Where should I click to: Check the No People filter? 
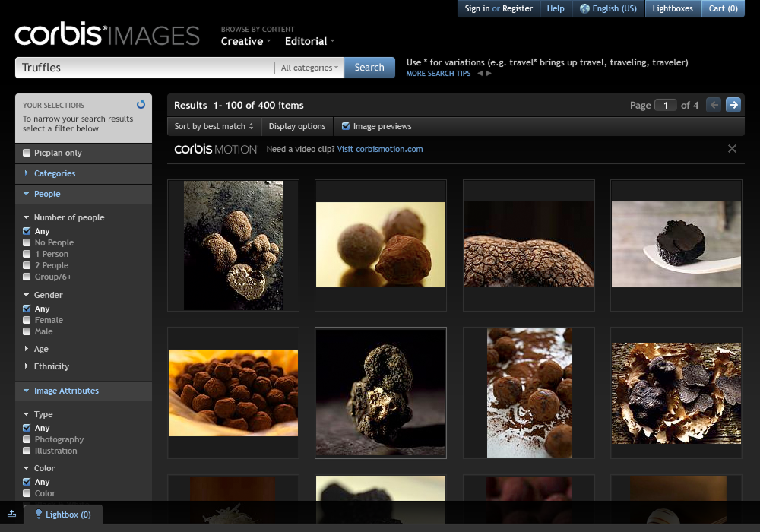27,242
